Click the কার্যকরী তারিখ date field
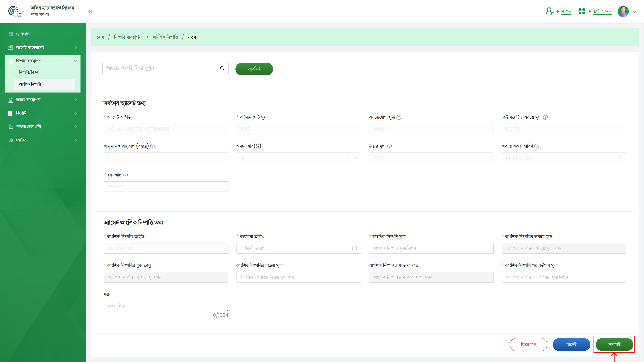The width and height of the screenshot is (644, 362). [299, 248]
